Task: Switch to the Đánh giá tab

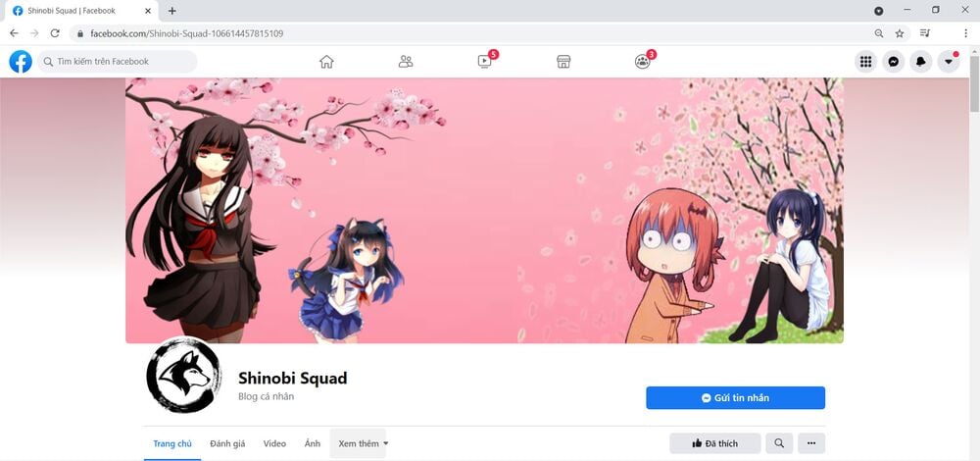Action: (227, 443)
